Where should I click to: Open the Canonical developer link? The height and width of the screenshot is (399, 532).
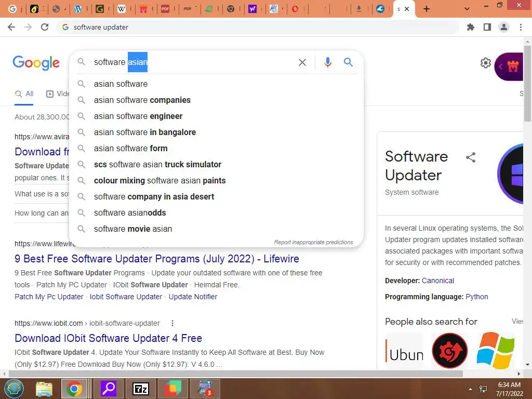click(437, 281)
